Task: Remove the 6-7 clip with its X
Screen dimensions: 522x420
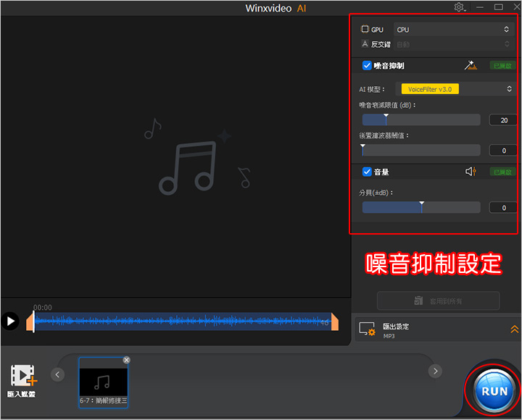Action: click(126, 360)
